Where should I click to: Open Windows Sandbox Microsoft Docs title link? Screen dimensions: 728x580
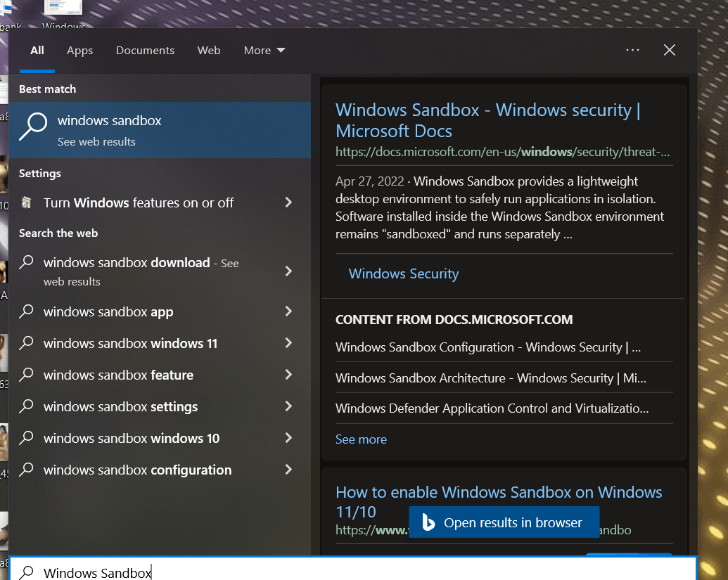(488, 120)
